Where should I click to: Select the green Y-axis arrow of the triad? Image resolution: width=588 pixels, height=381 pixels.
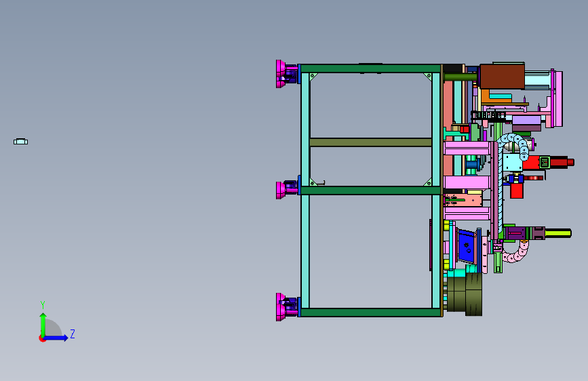coord(43,324)
